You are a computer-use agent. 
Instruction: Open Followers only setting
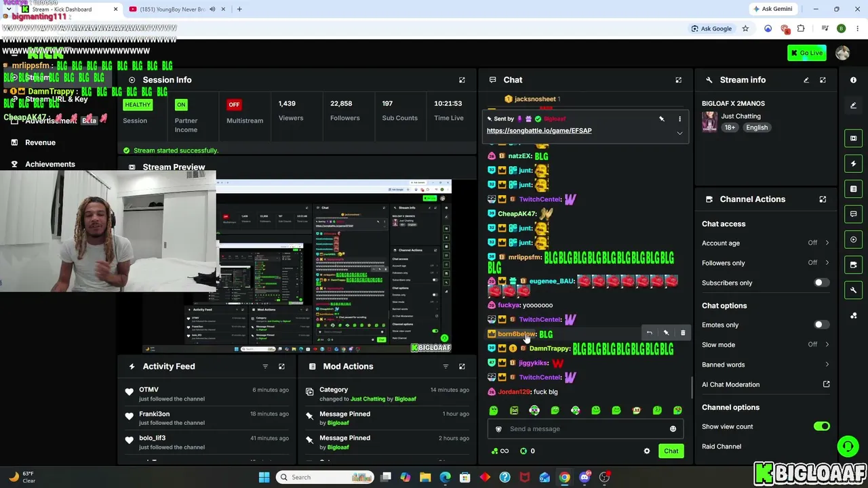click(766, 263)
